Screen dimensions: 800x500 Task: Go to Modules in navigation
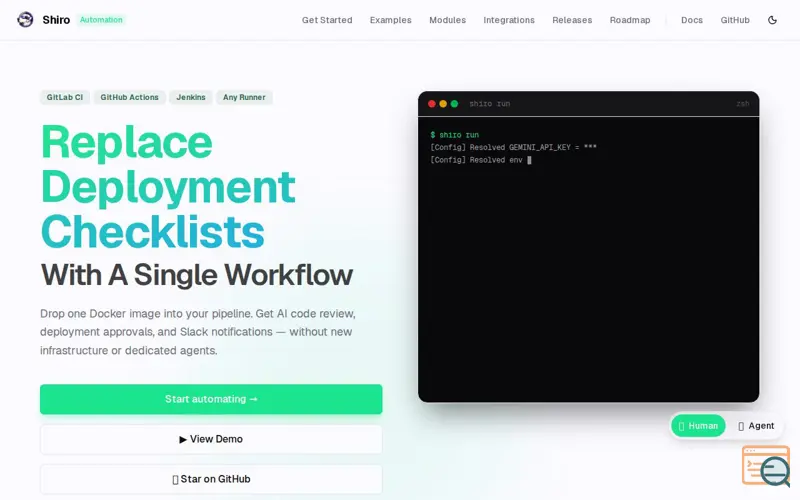[x=447, y=20]
